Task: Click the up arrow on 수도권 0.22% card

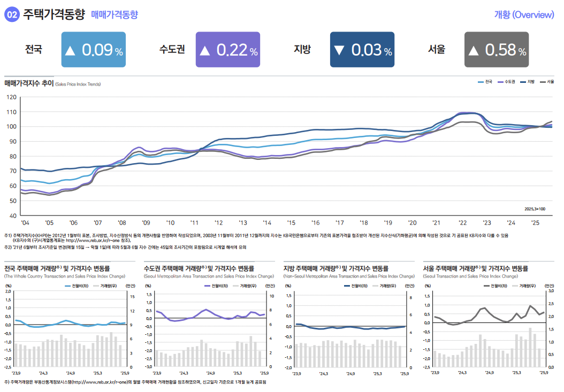Action: click(x=204, y=50)
